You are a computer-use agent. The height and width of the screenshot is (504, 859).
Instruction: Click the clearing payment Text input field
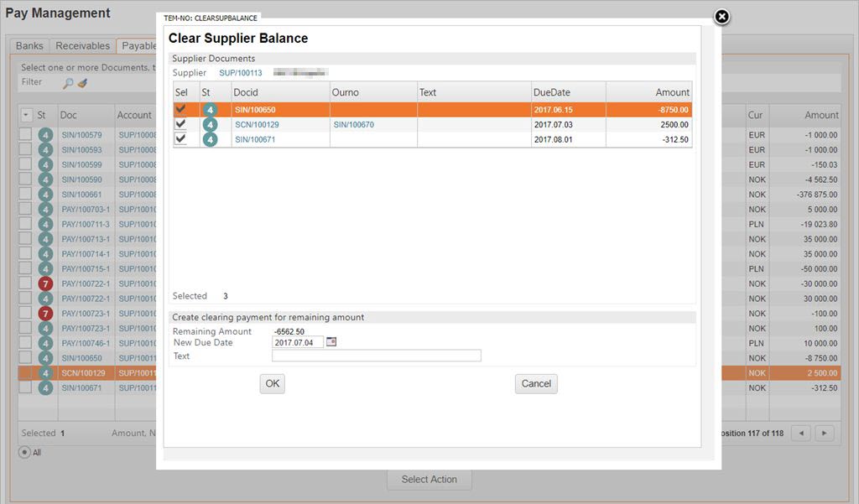click(376, 356)
